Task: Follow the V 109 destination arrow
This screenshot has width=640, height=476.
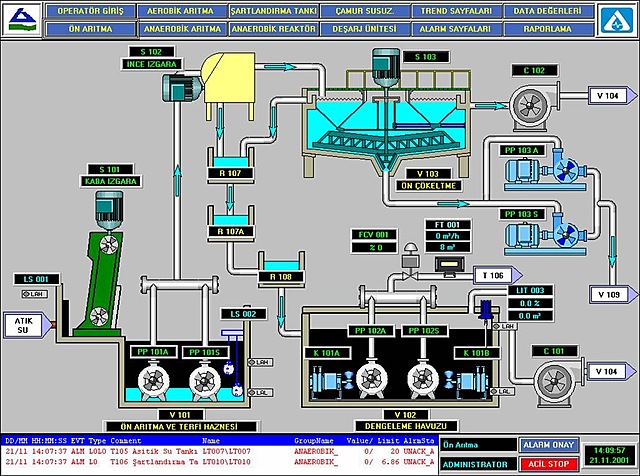Action: 613,294
